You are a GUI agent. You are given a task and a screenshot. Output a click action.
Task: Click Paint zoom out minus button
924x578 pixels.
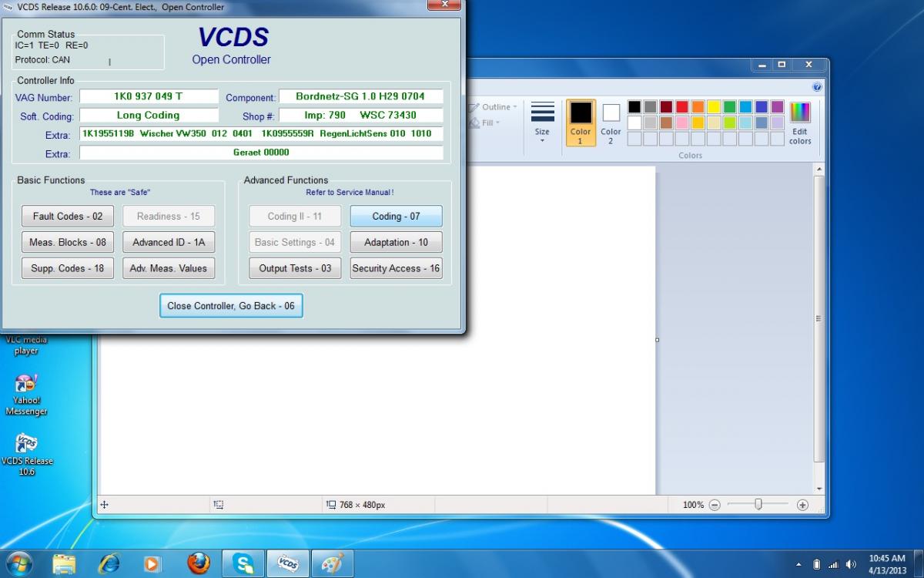[715, 505]
